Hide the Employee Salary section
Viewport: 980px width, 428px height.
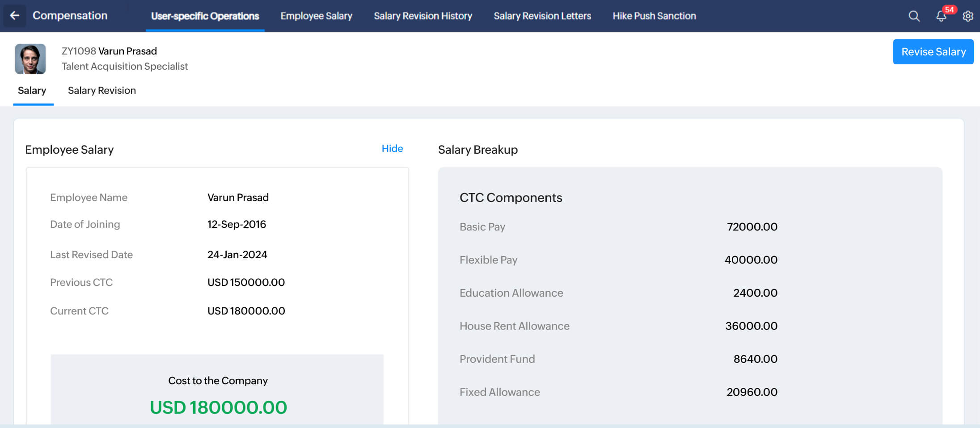pyautogui.click(x=392, y=148)
